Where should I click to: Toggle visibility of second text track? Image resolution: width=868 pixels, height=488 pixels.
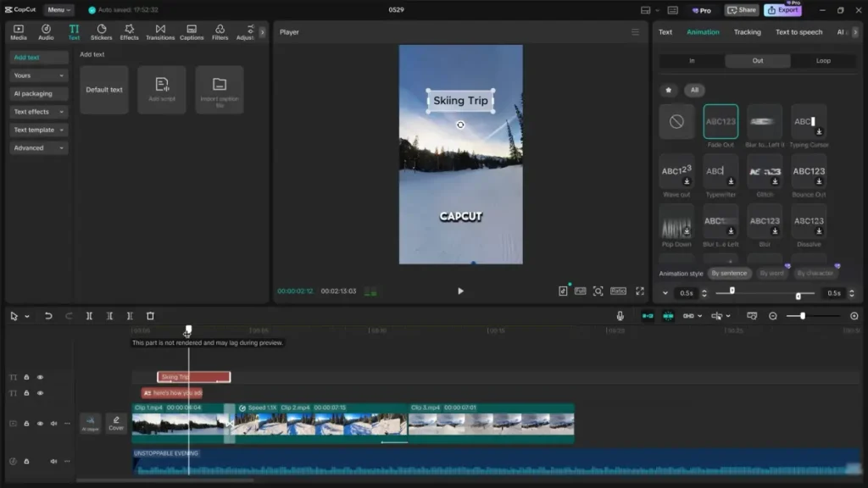pos(40,393)
